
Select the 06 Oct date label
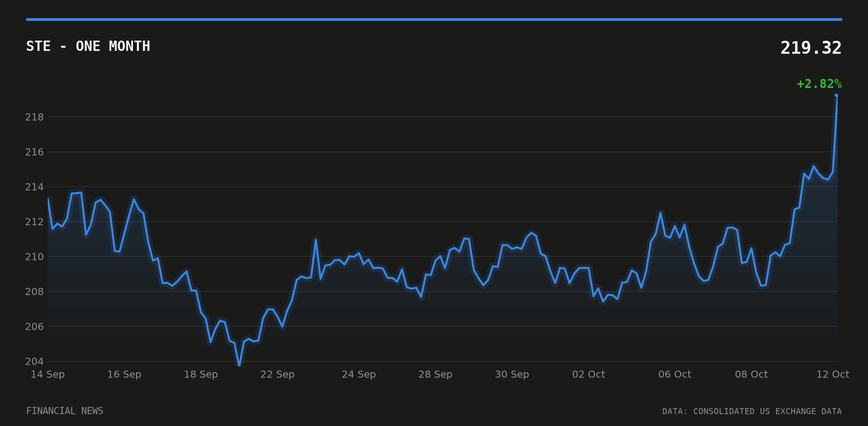pos(675,374)
